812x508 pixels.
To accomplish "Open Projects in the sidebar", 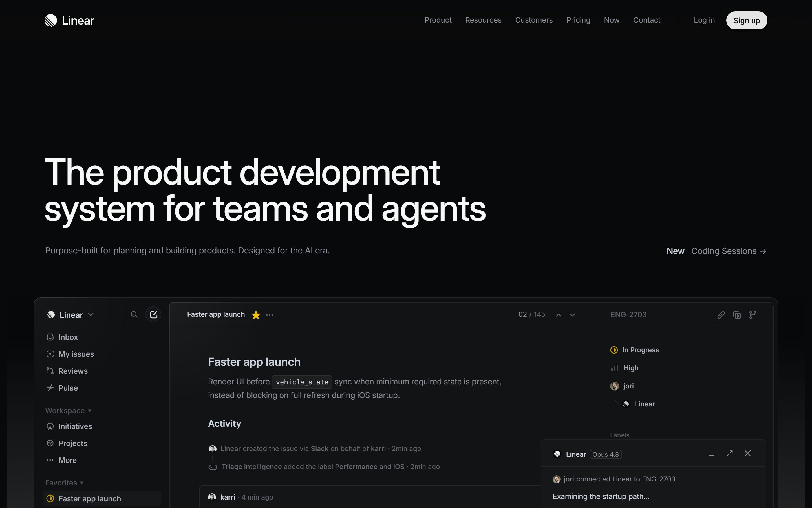I will 102,443.
